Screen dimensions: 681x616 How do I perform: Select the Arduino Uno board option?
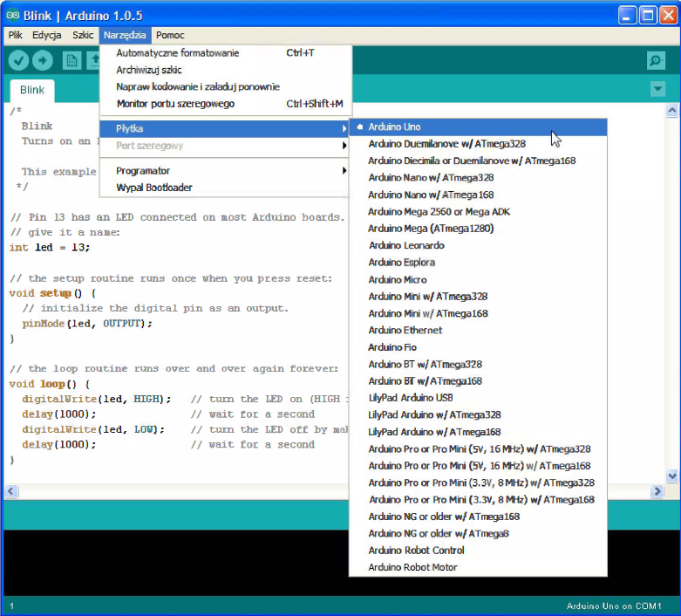tap(478, 127)
